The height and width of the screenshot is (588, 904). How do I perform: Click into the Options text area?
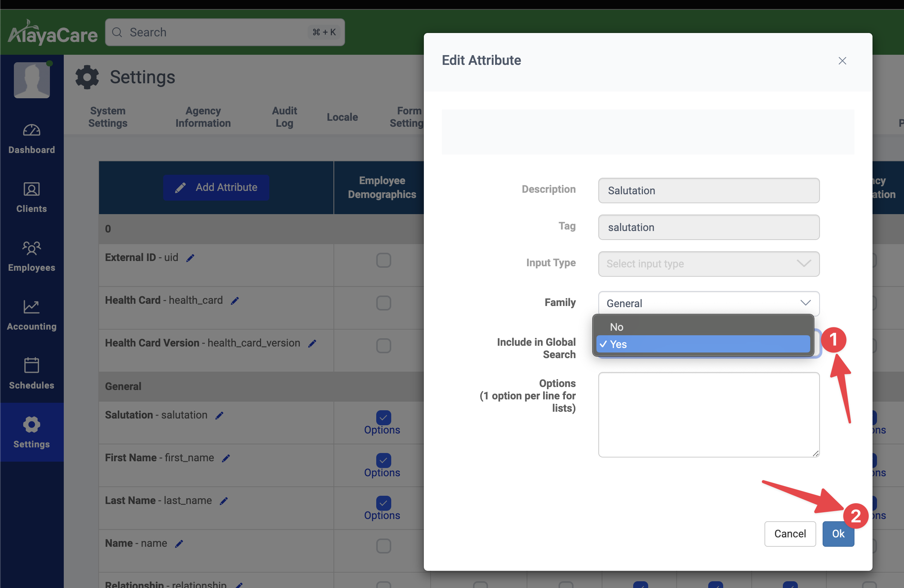tap(709, 414)
